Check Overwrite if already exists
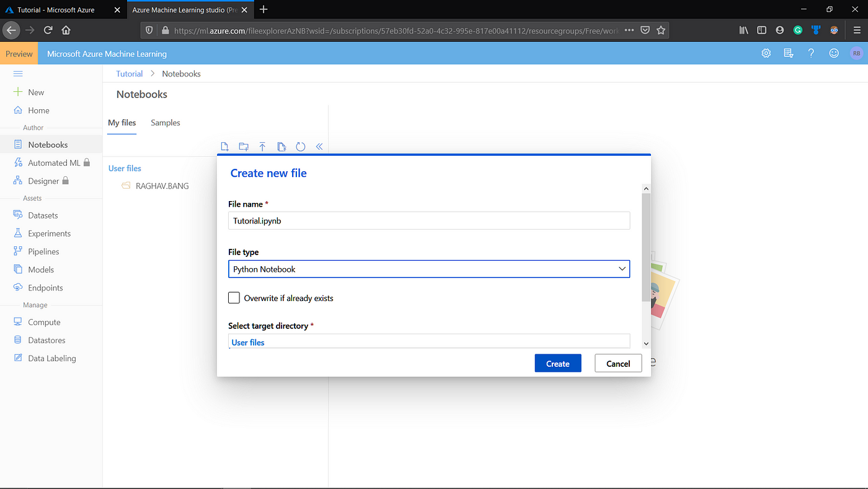This screenshot has width=868, height=489. (234, 298)
